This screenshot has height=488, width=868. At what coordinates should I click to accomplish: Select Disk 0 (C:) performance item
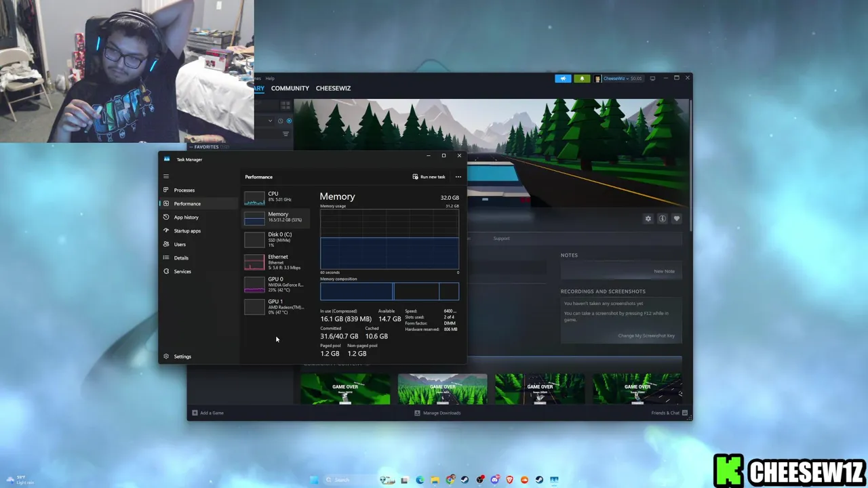pos(277,239)
